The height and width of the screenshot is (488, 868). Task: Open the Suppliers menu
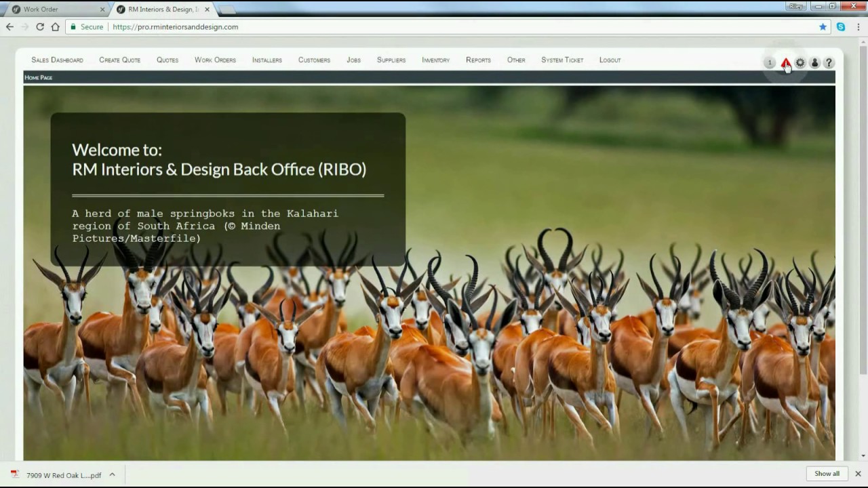coord(391,60)
